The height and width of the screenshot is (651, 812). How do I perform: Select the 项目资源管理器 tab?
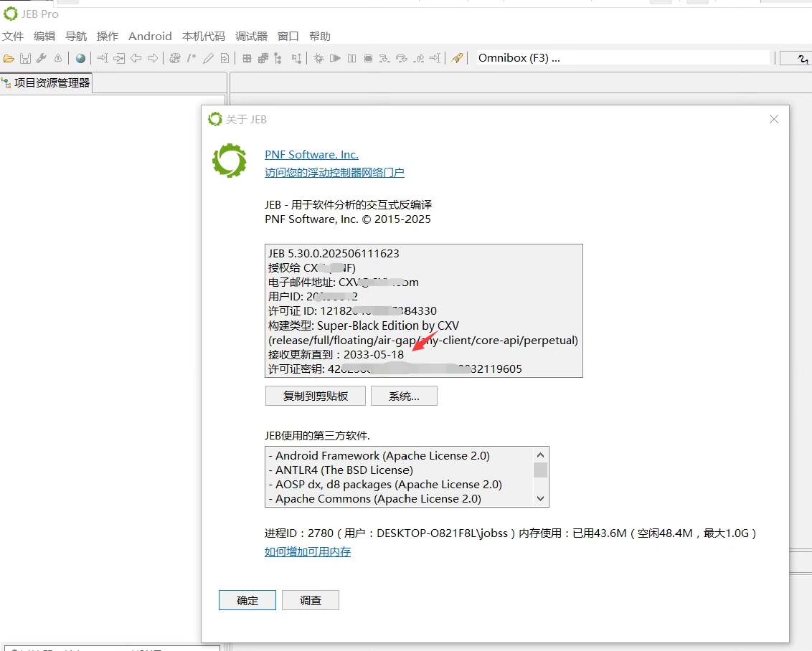[x=46, y=82]
